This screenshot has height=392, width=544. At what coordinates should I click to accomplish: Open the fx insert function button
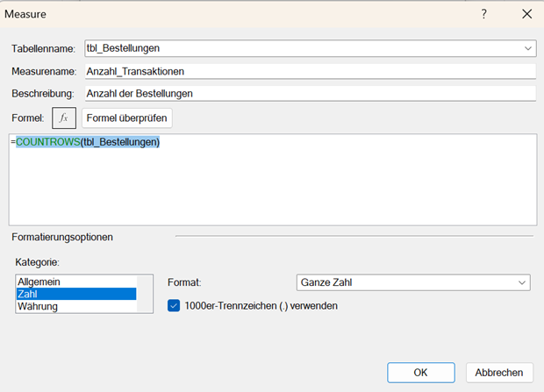pos(64,118)
